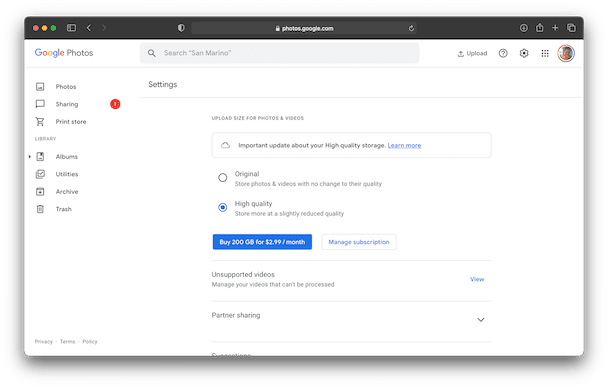The width and height of the screenshot is (608, 388).
Task: Open the Policy footer link
Action: 90,341
